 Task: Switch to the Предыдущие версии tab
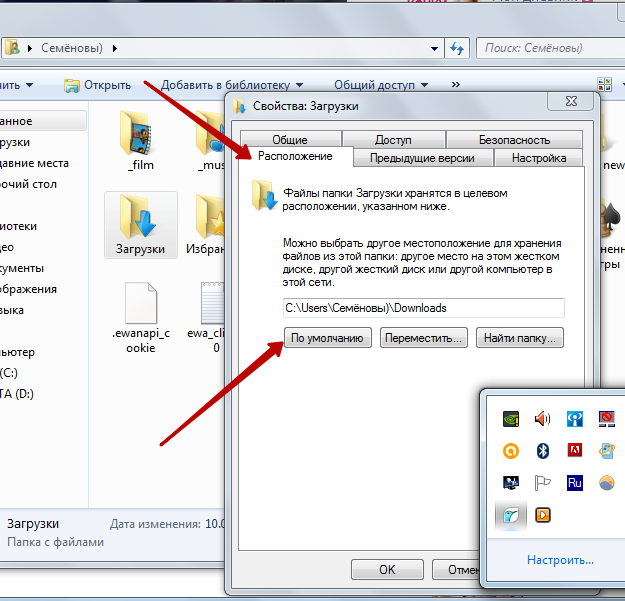point(423,158)
